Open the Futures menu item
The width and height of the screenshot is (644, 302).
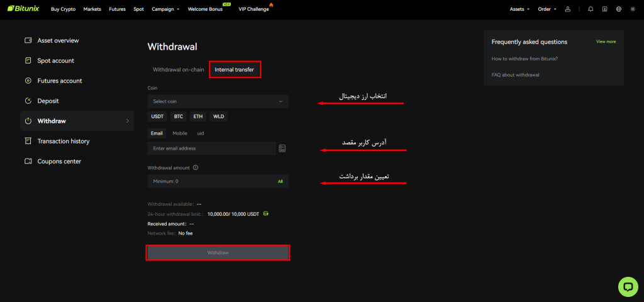pyautogui.click(x=117, y=9)
